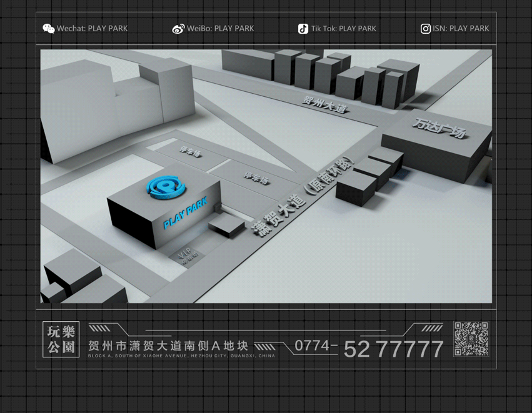Viewport: 532px width, 413px height.
Task: Click the area code 0774-
Action: [x=316, y=346]
